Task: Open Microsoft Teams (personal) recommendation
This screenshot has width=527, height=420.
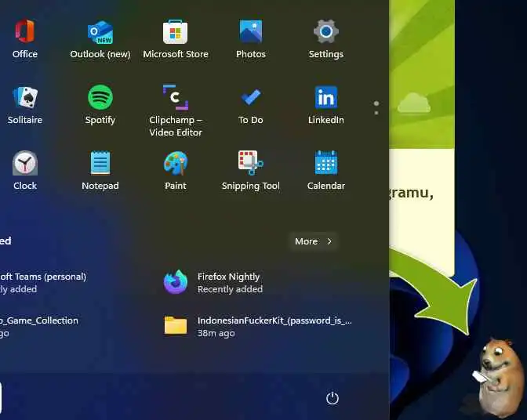Action: (44, 282)
